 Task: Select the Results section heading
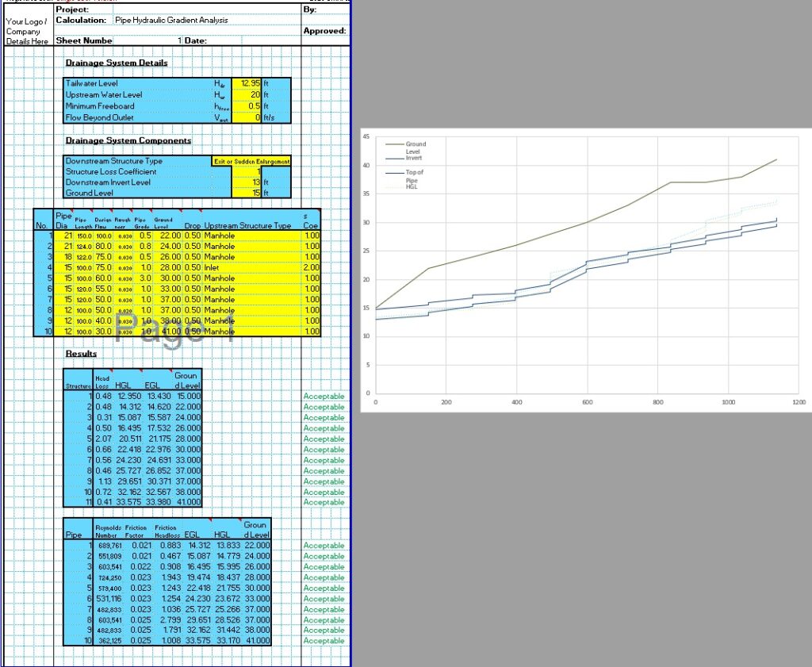point(81,354)
